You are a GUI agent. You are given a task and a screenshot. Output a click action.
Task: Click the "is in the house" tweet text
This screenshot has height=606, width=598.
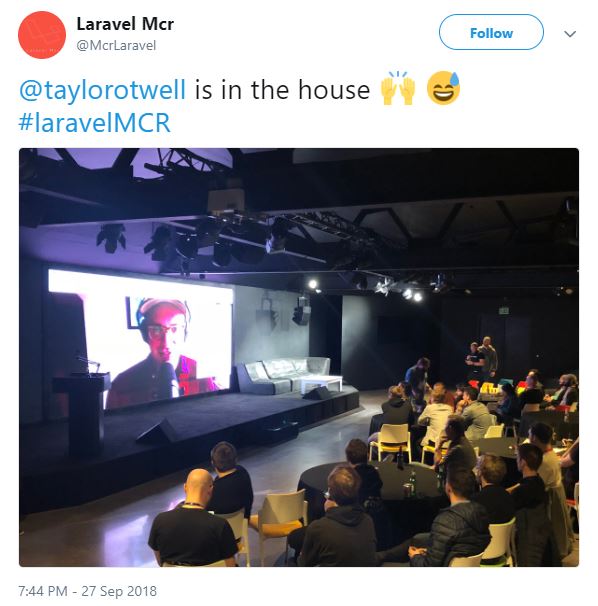click(282, 90)
